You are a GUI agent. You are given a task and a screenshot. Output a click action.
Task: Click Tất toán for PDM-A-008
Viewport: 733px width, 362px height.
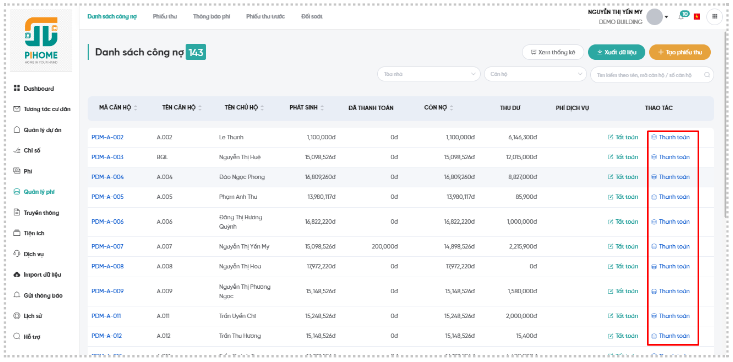(623, 266)
